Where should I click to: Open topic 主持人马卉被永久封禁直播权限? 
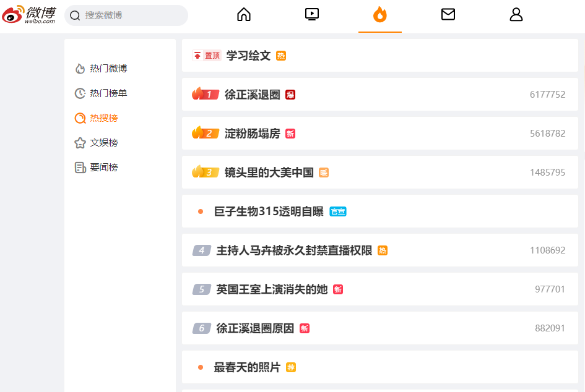pyautogui.click(x=294, y=250)
